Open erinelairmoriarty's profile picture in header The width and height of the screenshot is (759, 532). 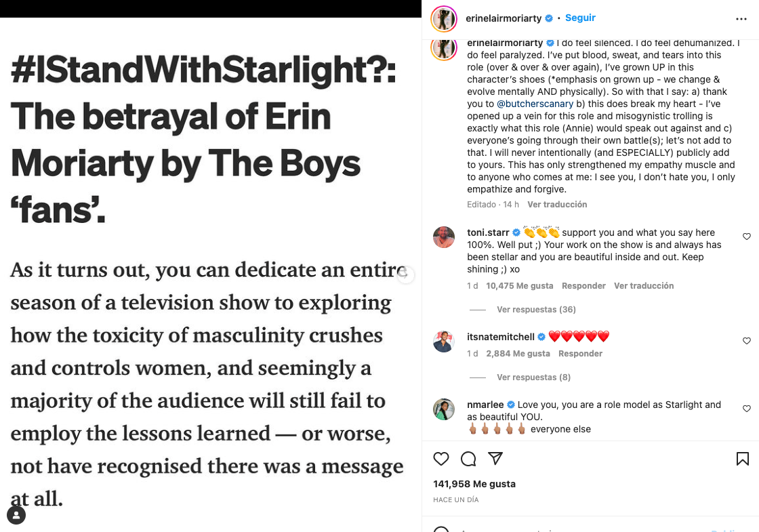tap(444, 19)
